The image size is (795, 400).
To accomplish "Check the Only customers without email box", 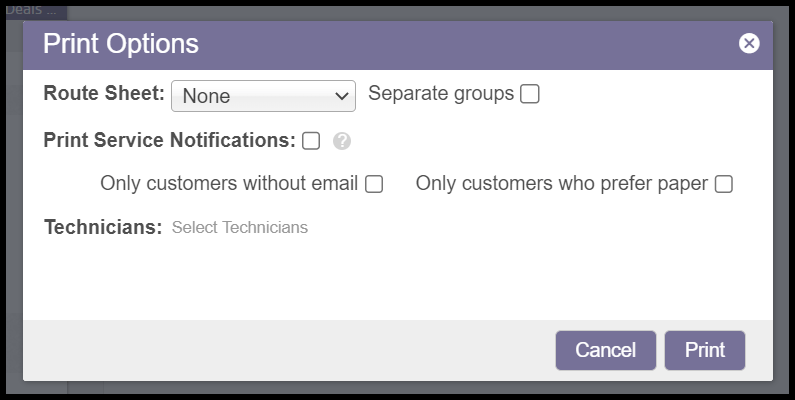I will pyautogui.click(x=374, y=184).
